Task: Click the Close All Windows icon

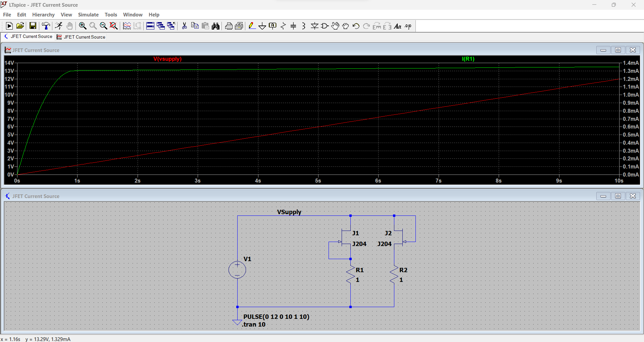Action: tap(171, 26)
